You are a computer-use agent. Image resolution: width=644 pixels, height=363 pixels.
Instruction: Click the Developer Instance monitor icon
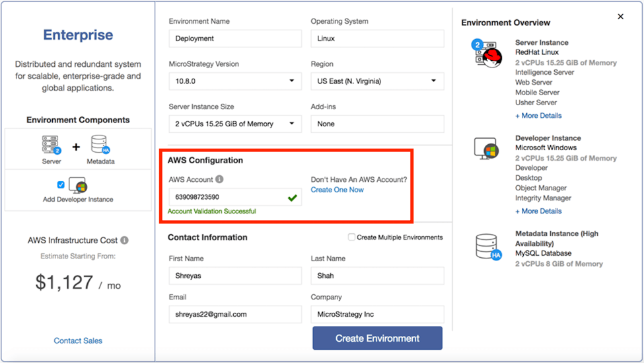78,185
